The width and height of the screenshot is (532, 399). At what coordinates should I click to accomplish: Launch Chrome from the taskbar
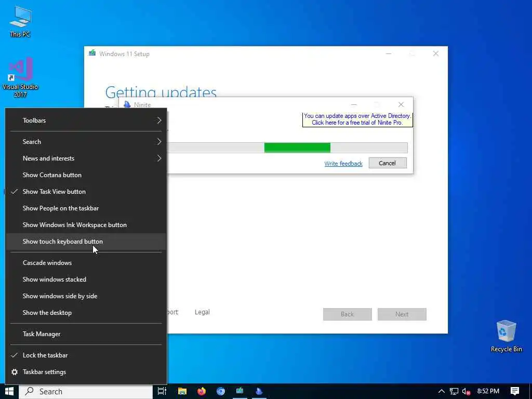pos(221,392)
